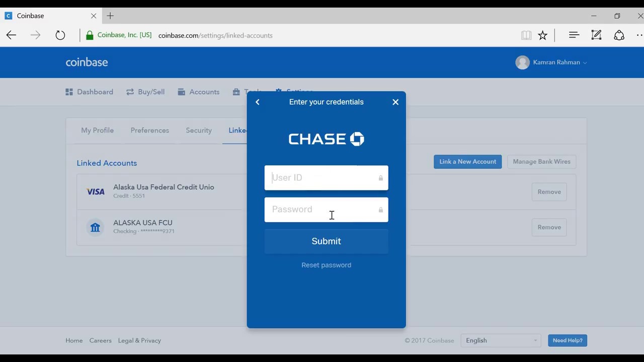Open the Dashboard nav item
The width and height of the screenshot is (644, 362).
(x=89, y=92)
